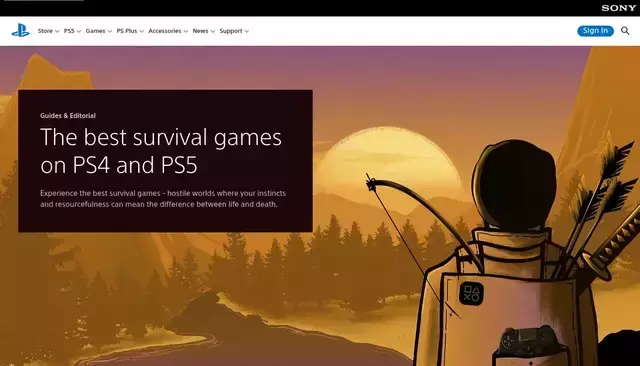
Task: Open the Accessories menu
Action: click(165, 31)
